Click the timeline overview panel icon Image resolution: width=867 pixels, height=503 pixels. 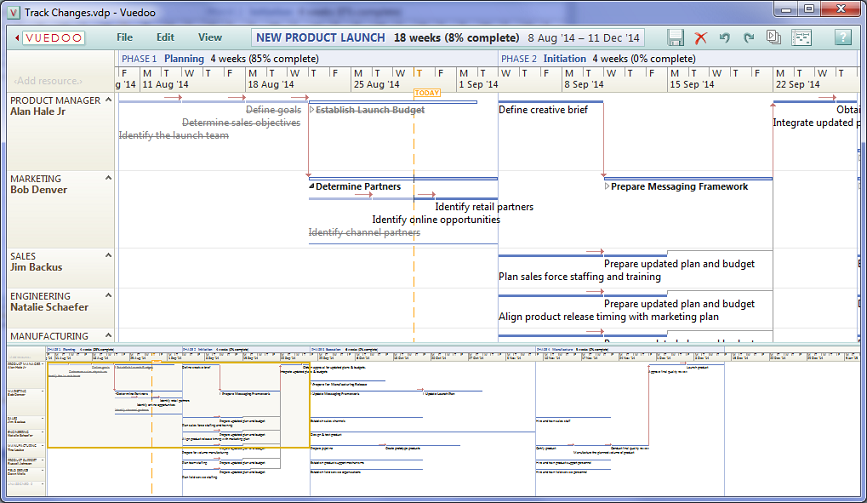pos(801,38)
